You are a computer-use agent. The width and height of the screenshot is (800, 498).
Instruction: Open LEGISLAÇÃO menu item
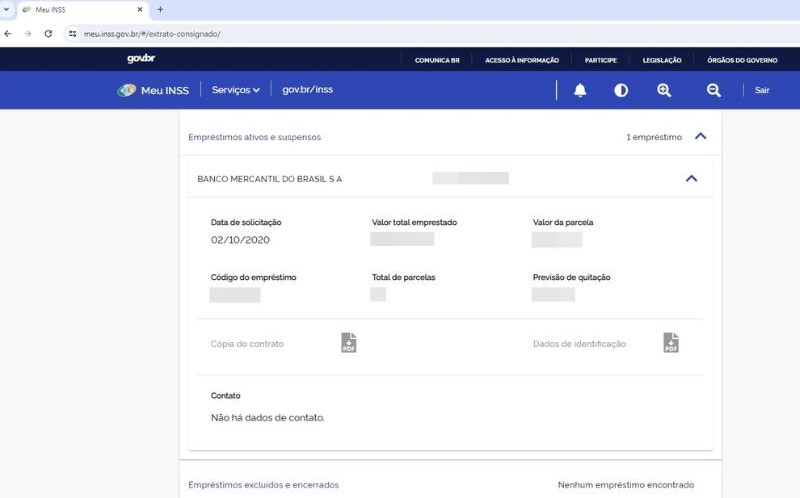pos(662,60)
